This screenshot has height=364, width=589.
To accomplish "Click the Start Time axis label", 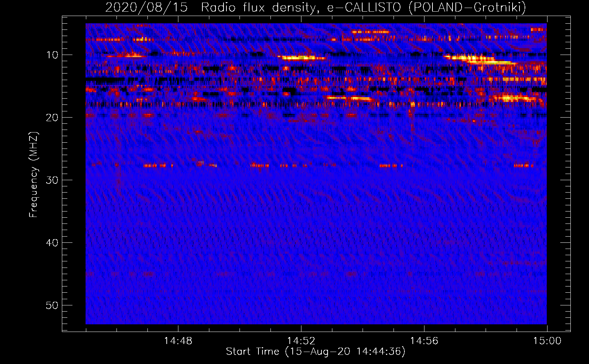I will (x=316, y=352).
